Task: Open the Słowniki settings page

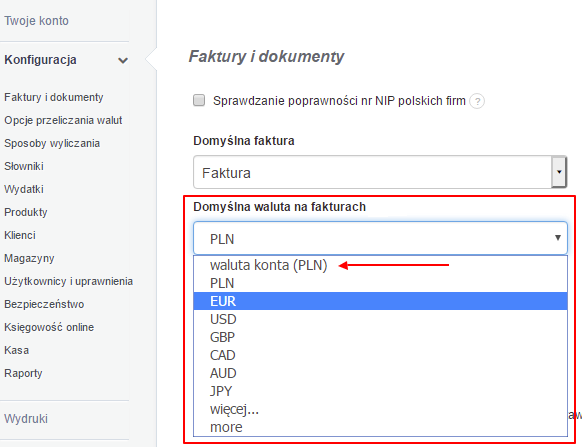Action: [24, 166]
